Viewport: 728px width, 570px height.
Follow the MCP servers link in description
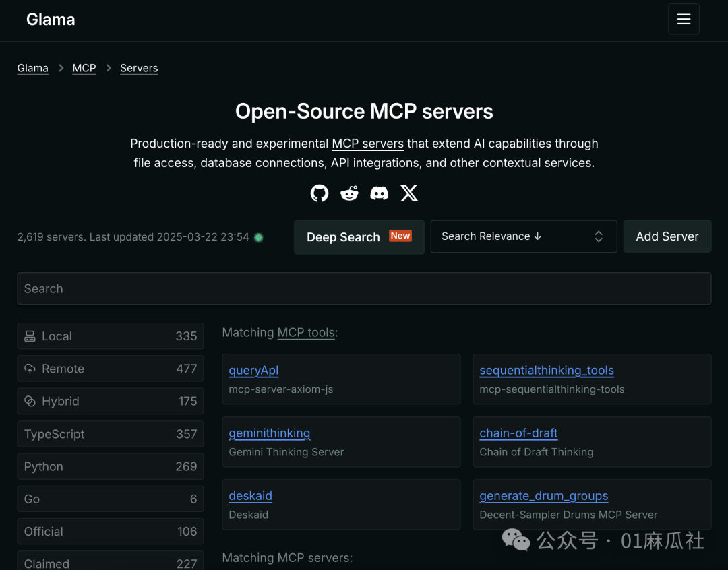tap(368, 144)
